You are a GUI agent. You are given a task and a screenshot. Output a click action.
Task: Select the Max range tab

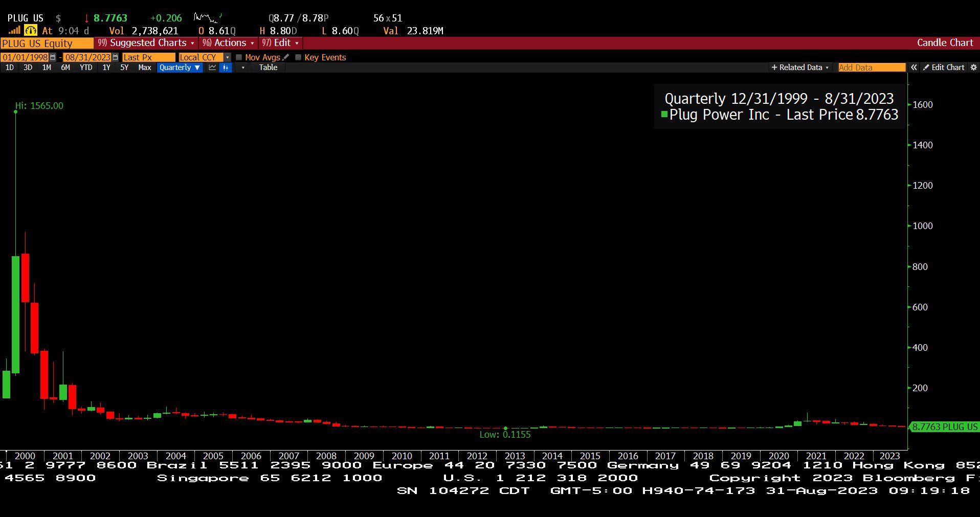coord(145,68)
